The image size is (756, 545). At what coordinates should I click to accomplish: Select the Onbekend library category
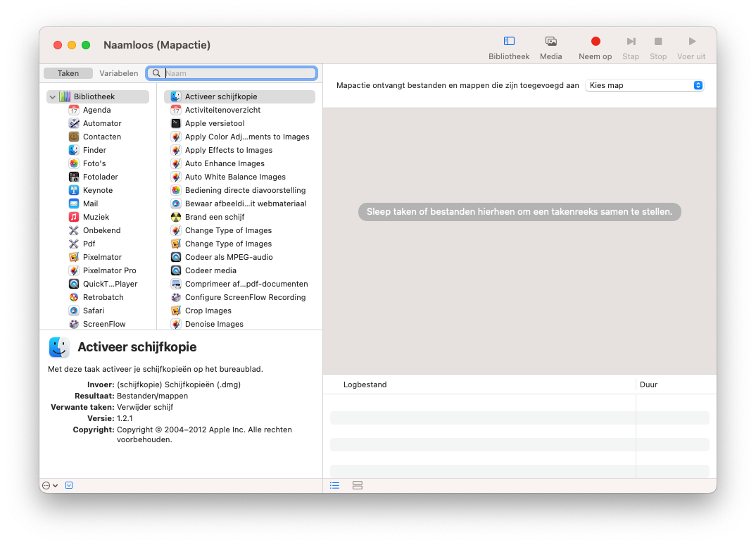102,230
